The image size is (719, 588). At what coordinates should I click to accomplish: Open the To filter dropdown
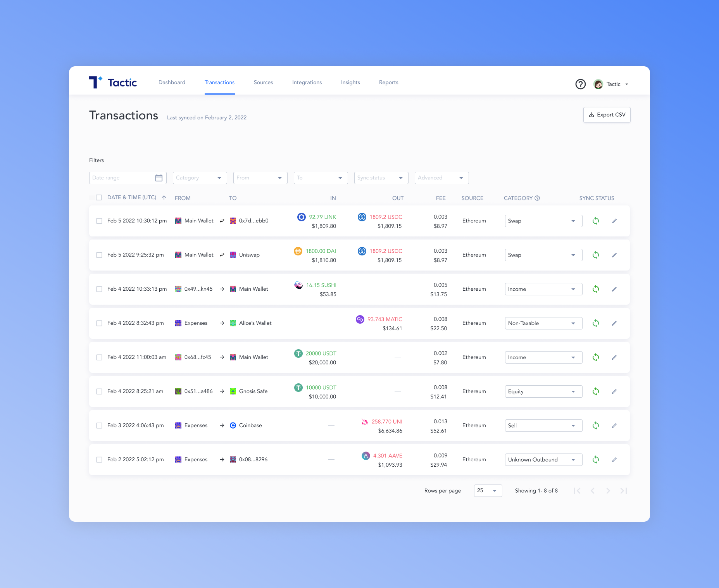(321, 178)
